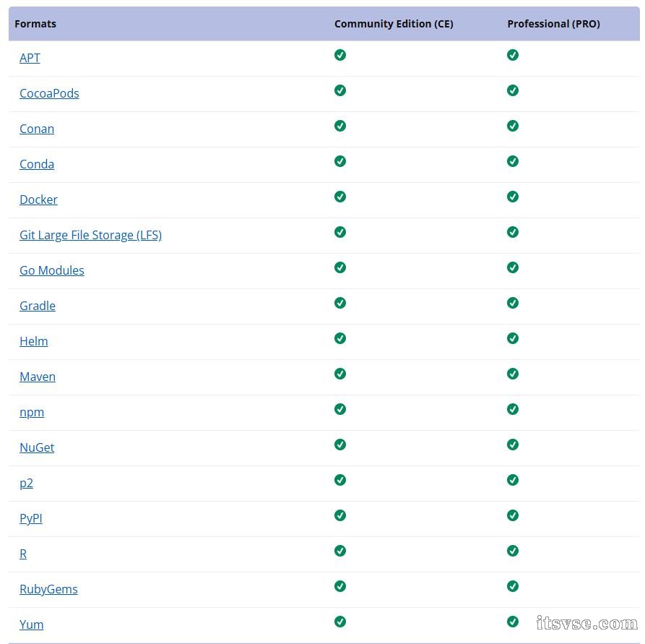Open the APT format link

point(30,58)
